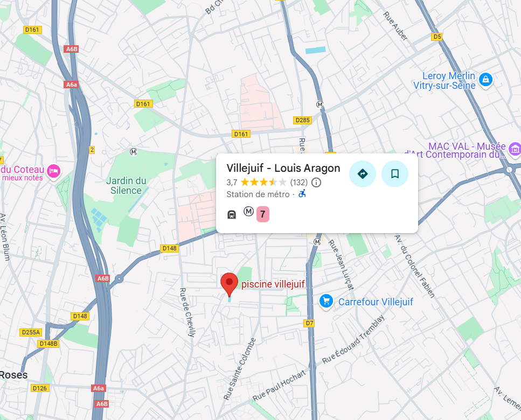Click the Jardin du Silence park label
521x420 pixels.
coord(126,186)
